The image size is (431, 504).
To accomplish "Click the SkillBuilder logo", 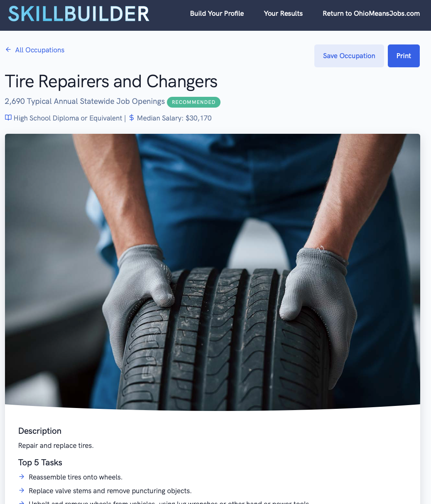I will pos(78,14).
